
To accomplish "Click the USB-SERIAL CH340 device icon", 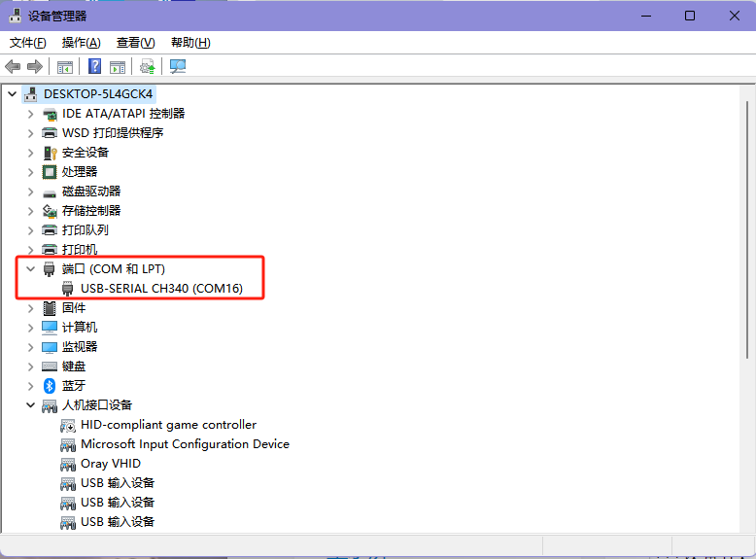I will tap(67, 289).
